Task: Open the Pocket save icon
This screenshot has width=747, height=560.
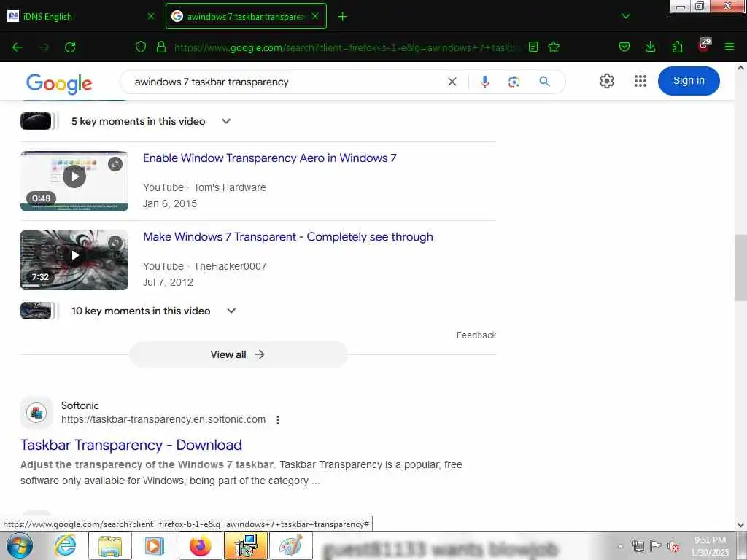Action: pos(624,47)
